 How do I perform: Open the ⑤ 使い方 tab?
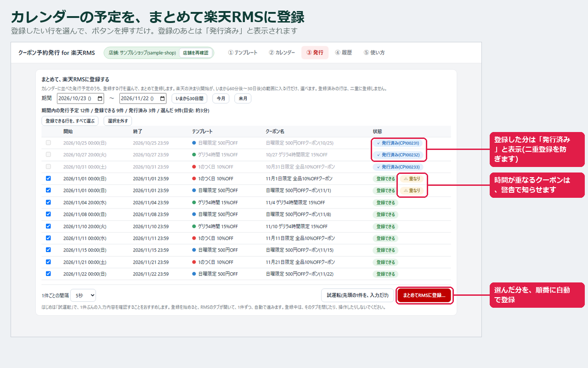tap(374, 53)
